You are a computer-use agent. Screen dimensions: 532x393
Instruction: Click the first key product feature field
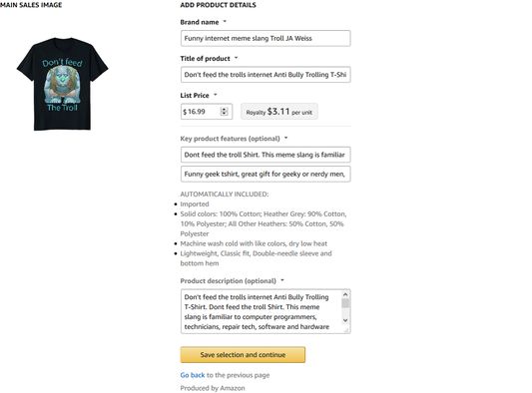(266, 155)
